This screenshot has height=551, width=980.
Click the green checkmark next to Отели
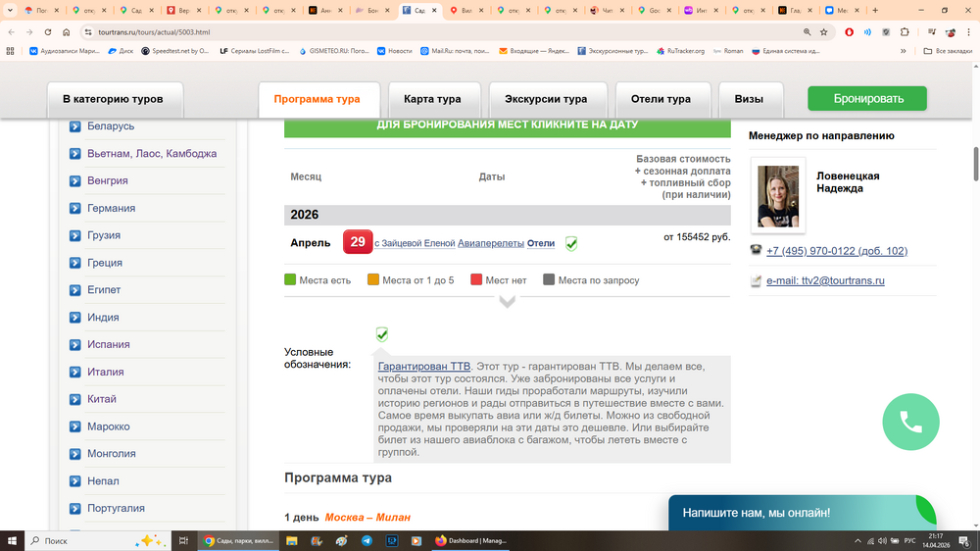pyautogui.click(x=571, y=243)
